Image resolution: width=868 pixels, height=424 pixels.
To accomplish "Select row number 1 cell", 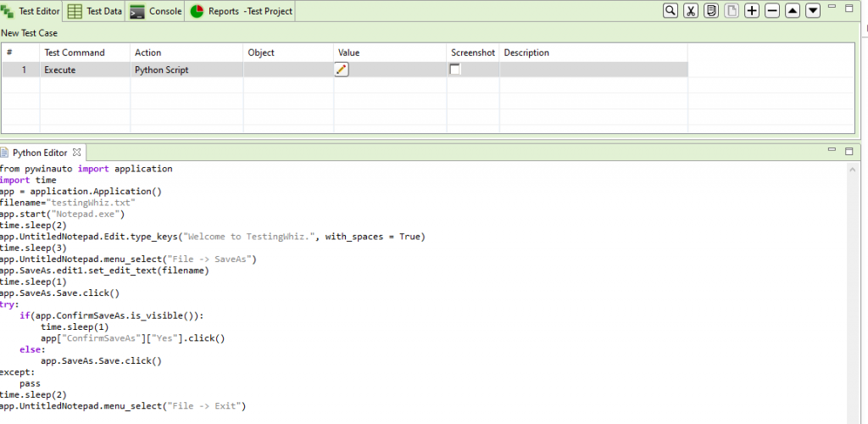I will coord(21,70).
